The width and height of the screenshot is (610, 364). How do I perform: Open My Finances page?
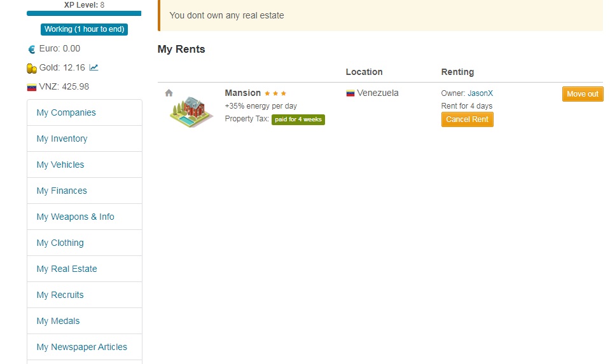point(62,191)
